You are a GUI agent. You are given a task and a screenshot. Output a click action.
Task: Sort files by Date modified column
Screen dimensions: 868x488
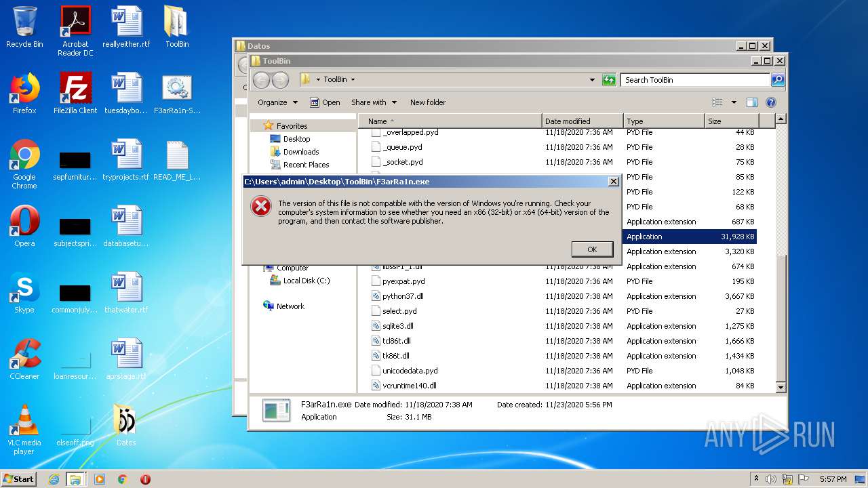click(582, 121)
